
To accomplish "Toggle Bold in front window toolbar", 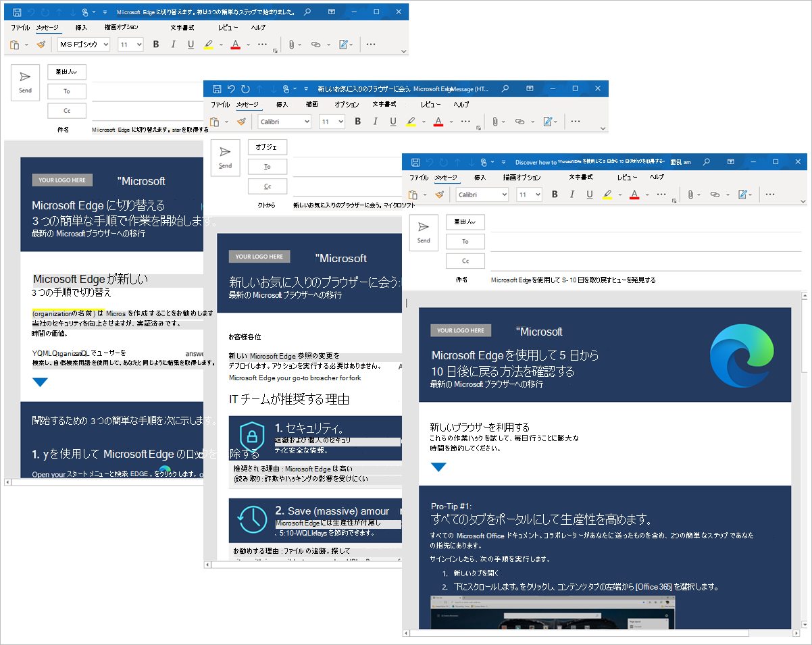I will [x=555, y=195].
